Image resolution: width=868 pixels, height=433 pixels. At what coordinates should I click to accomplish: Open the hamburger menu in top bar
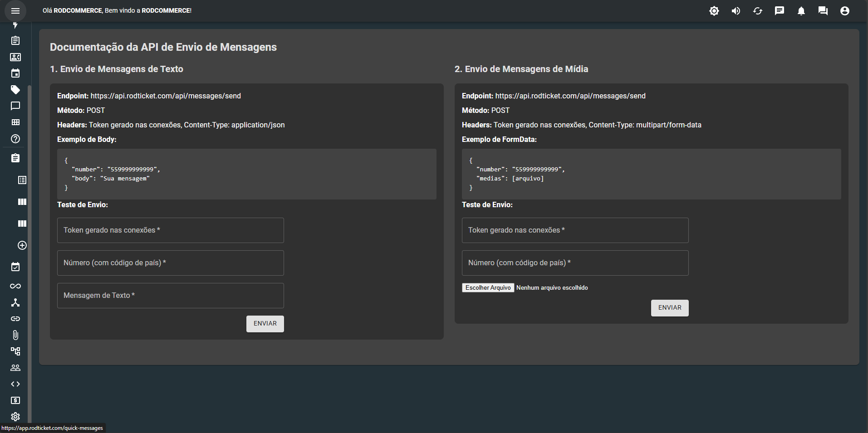click(x=15, y=11)
